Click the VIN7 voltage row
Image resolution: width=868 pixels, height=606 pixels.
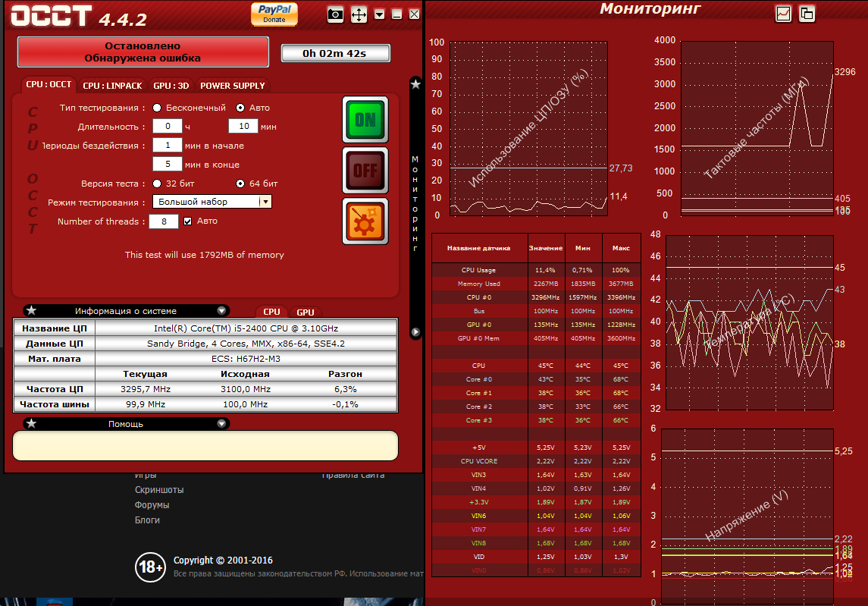click(x=536, y=529)
